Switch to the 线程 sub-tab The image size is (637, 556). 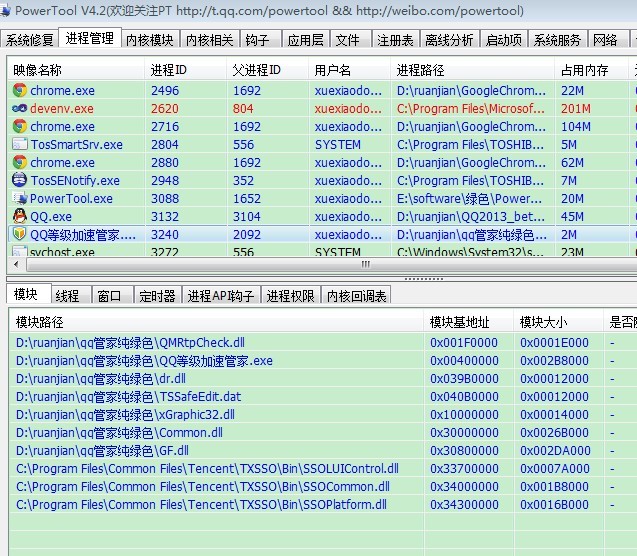pyautogui.click(x=71, y=295)
